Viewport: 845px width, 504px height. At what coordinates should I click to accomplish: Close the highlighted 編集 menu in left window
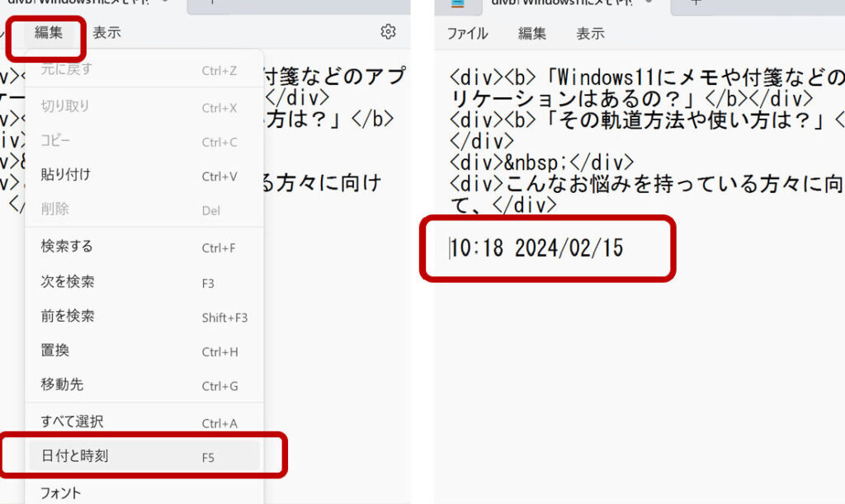click(48, 34)
